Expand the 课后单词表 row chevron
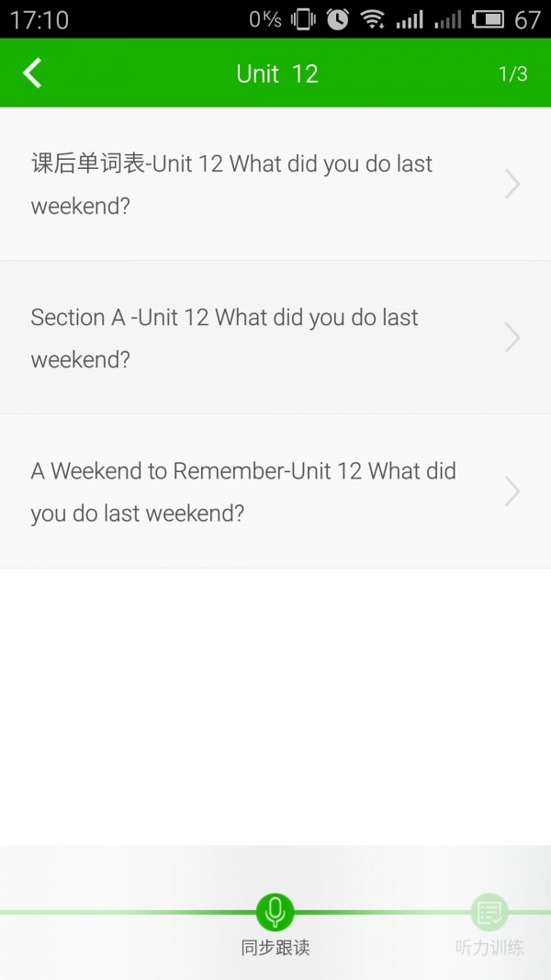 pyautogui.click(x=512, y=185)
